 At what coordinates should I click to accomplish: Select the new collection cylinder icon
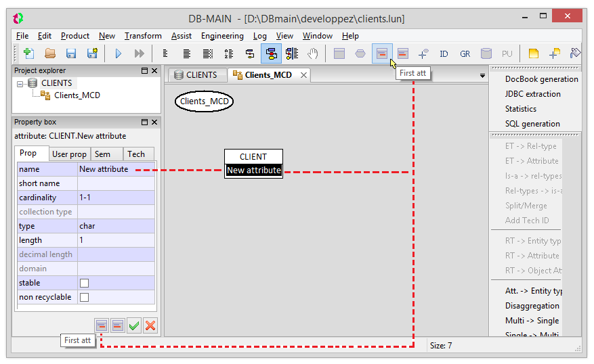coord(486,53)
